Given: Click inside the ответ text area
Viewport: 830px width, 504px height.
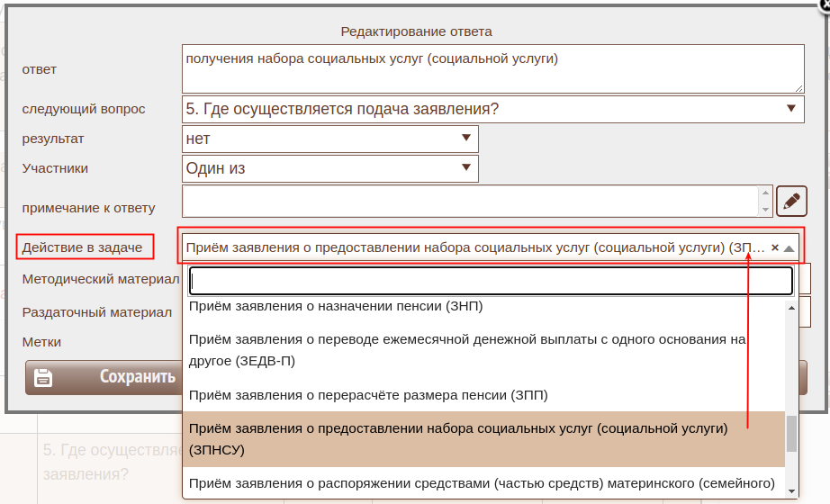Looking at the screenshot, I should tap(492, 68).
